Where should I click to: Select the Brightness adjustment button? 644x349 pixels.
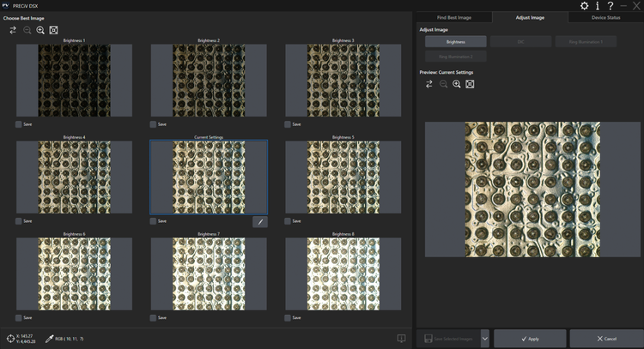(x=454, y=41)
